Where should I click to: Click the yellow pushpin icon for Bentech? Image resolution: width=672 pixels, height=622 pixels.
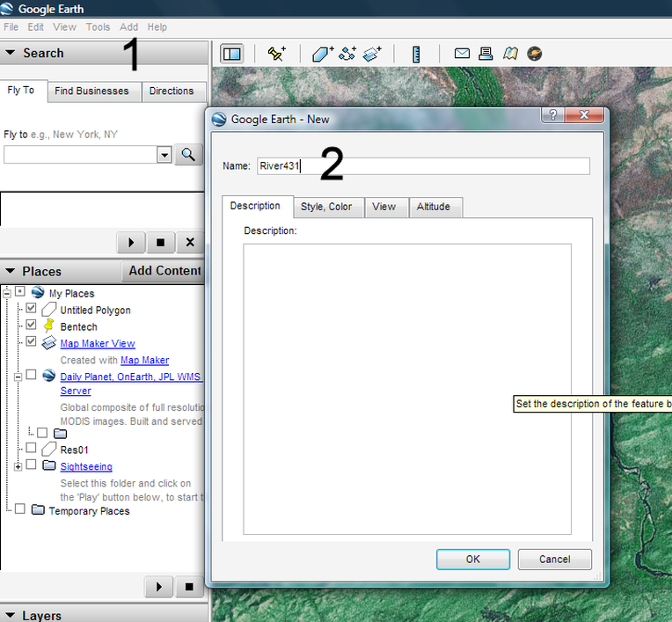tap(49, 326)
